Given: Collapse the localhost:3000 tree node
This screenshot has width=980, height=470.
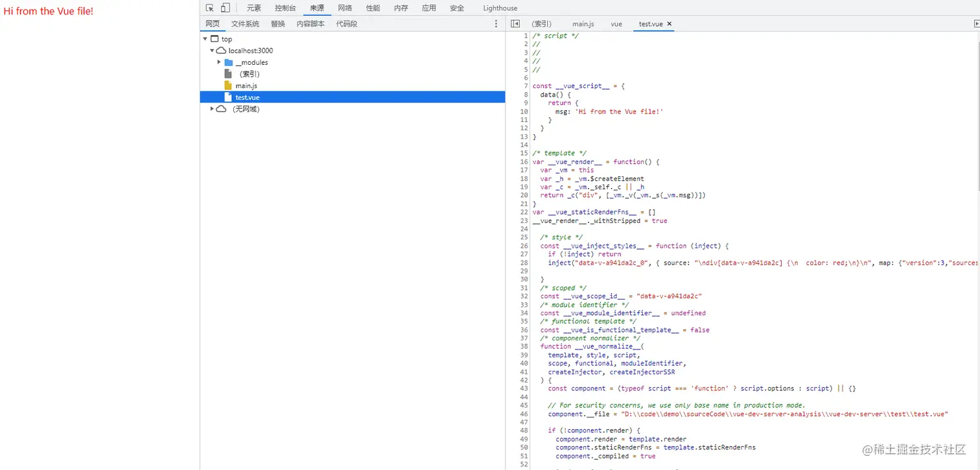Looking at the screenshot, I should (x=212, y=51).
